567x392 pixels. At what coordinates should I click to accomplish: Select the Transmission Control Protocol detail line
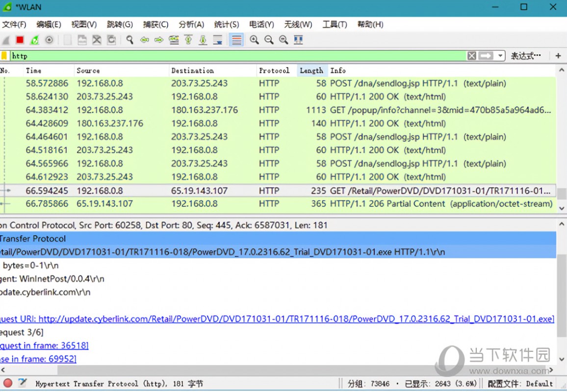pos(278,225)
